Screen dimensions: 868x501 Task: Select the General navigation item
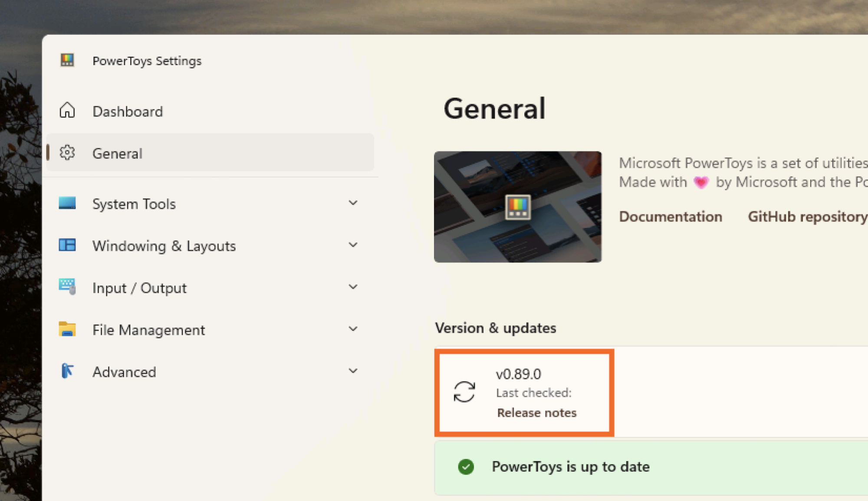click(x=210, y=153)
